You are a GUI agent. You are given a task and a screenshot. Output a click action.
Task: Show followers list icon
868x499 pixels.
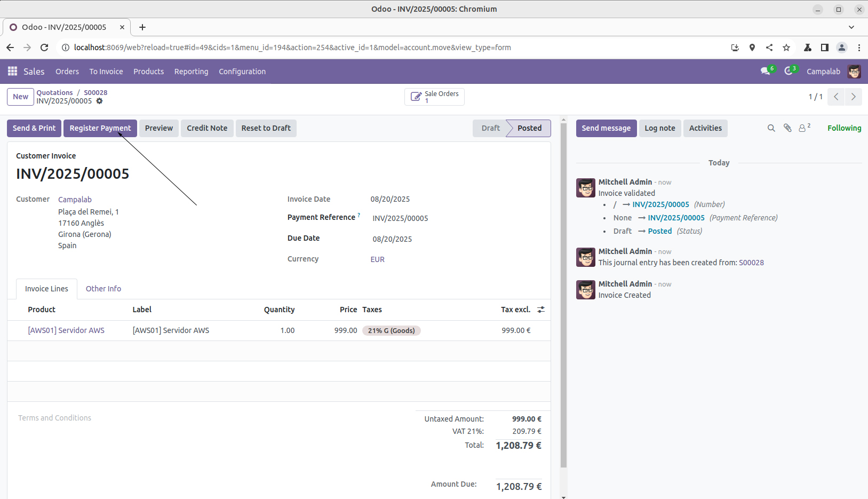tap(803, 128)
